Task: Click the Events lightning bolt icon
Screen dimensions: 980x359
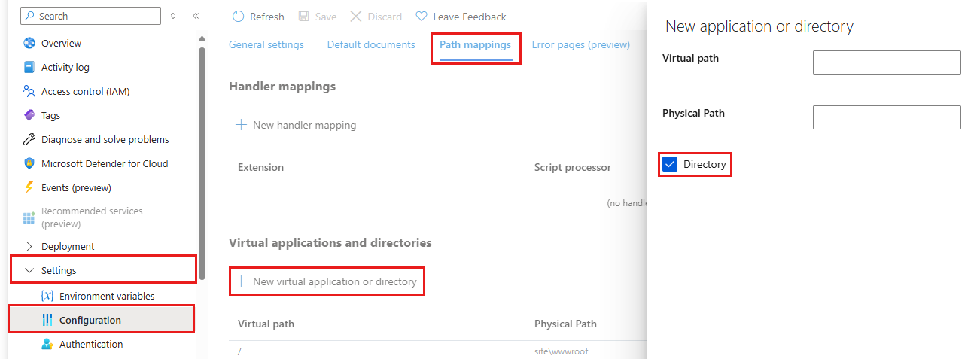Action: pos(29,187)
